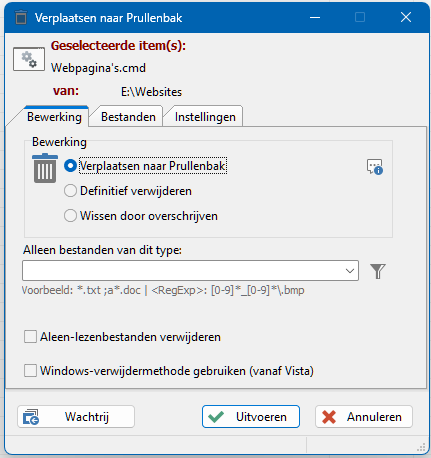This screenshot has height=458, width=431.
Task: Open the Instellingen tab
Action: coord(205,117)
